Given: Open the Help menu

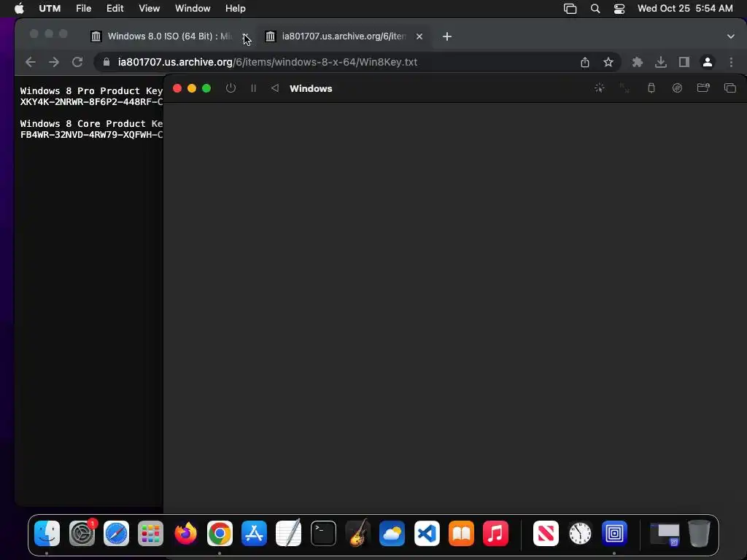Looking at the screenshot, I should (x=236, y=8).
